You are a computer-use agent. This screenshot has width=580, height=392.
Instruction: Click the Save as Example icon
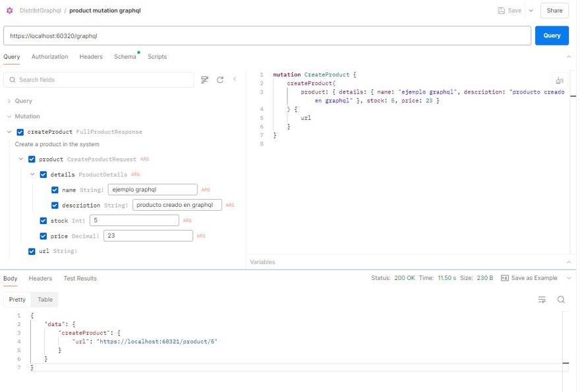click(x=505, y=278)
